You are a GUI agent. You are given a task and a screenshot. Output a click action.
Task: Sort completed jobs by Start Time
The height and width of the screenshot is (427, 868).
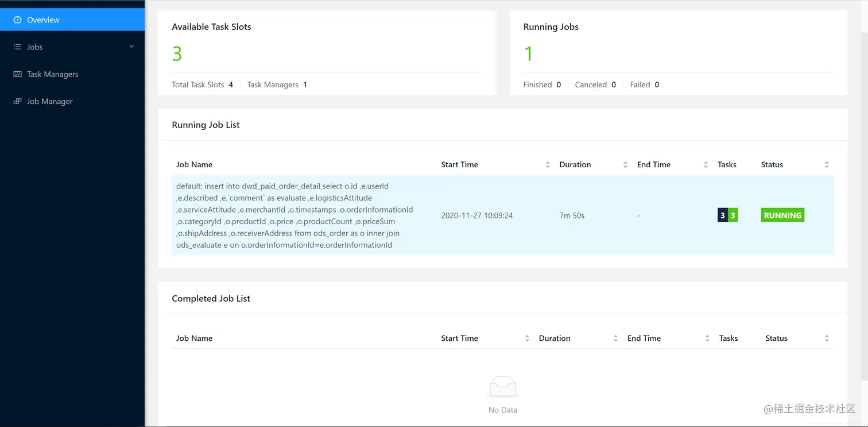pyautogui.click(x=527, y=338)
